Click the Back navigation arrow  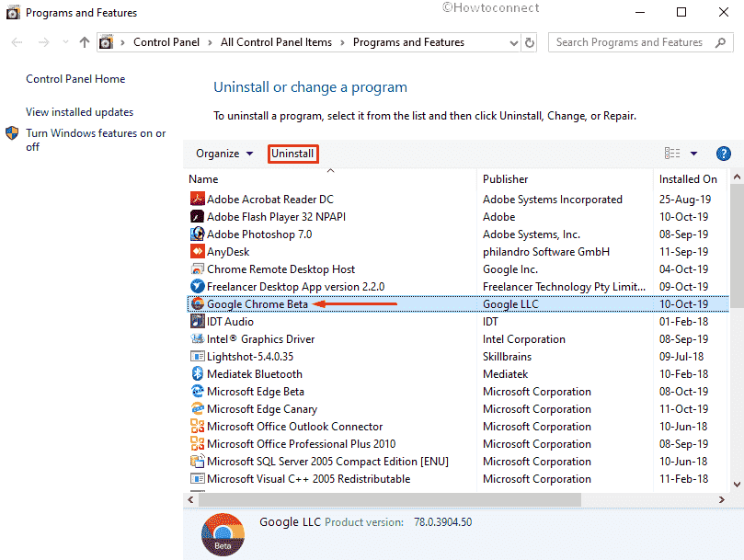[x=17, y=42]
